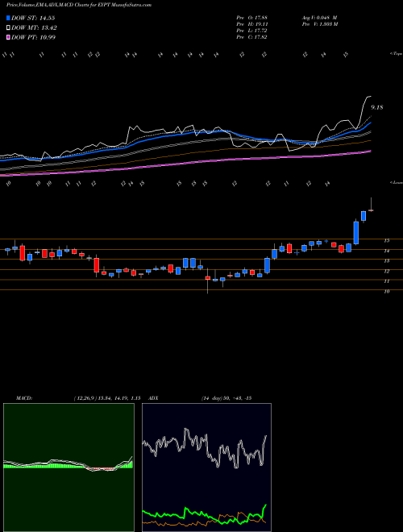This screenshot has height=532, width=403.
Task: Click the MACD (12,26,9) parameter values
Action: point(107,398)
